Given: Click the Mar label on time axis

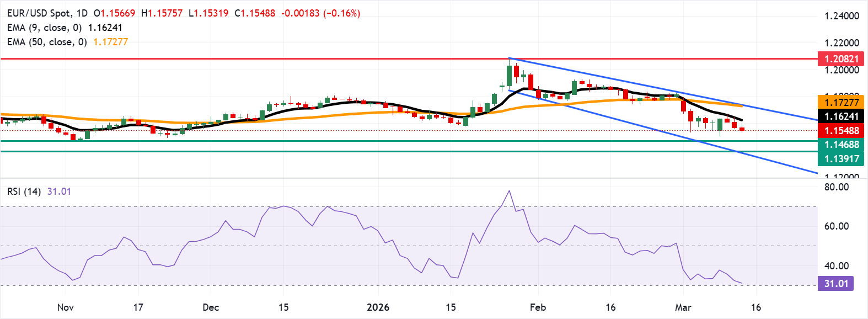Looking at the screenshot, I should point(683,307).
